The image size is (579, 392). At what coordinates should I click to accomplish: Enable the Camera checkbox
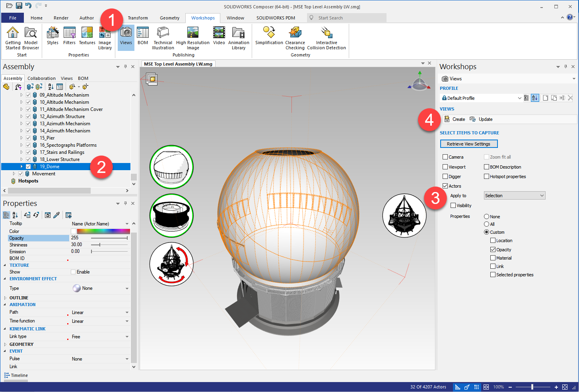tap(445, 157)
